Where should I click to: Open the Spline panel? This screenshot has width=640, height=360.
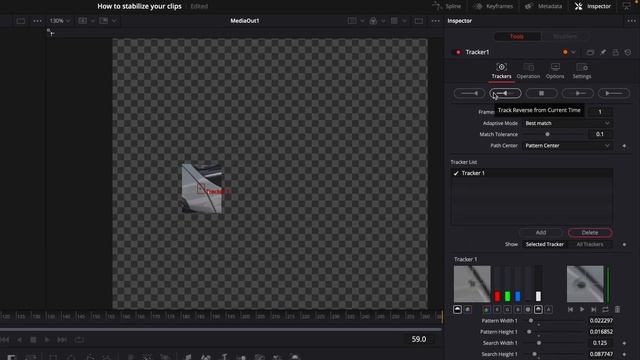pos(447,6)
